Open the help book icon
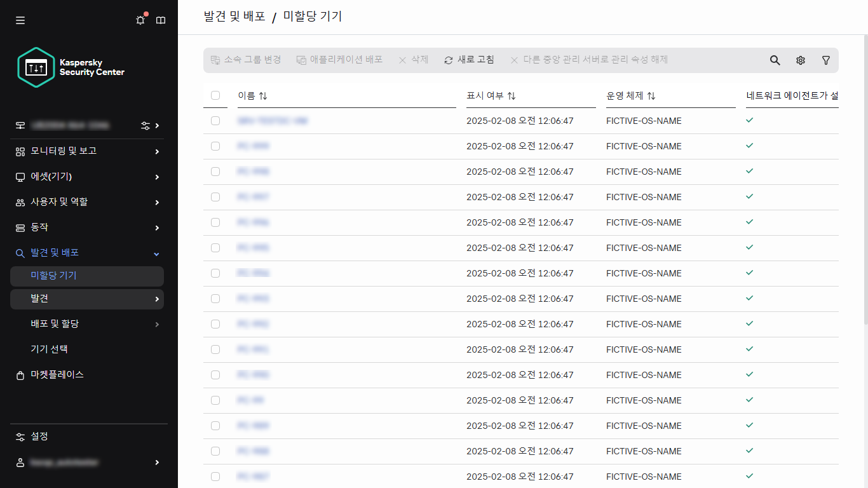The width and height of the screenshot is (868, 488). click(161, 20)
